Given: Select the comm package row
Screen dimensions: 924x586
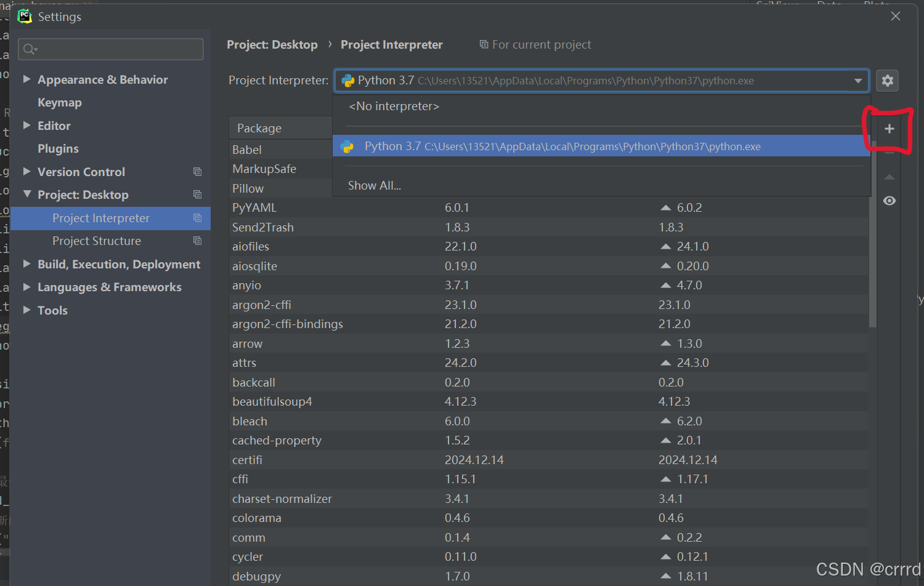Looking at the screenshot, I should 548,537.
